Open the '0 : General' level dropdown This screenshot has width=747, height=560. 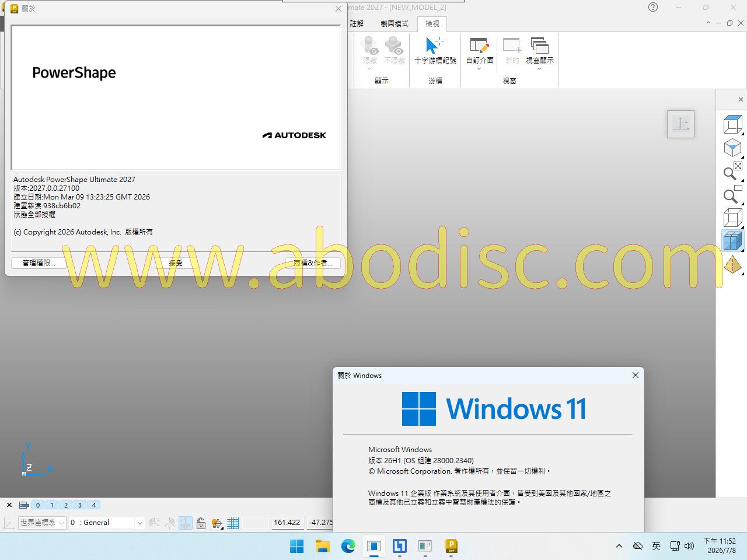pos(106,523)
